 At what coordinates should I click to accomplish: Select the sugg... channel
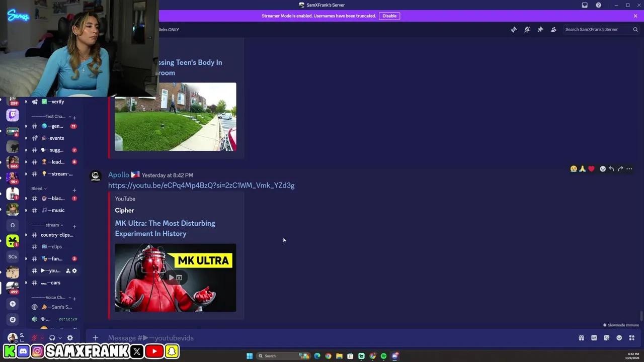click(x=53, y=150)
